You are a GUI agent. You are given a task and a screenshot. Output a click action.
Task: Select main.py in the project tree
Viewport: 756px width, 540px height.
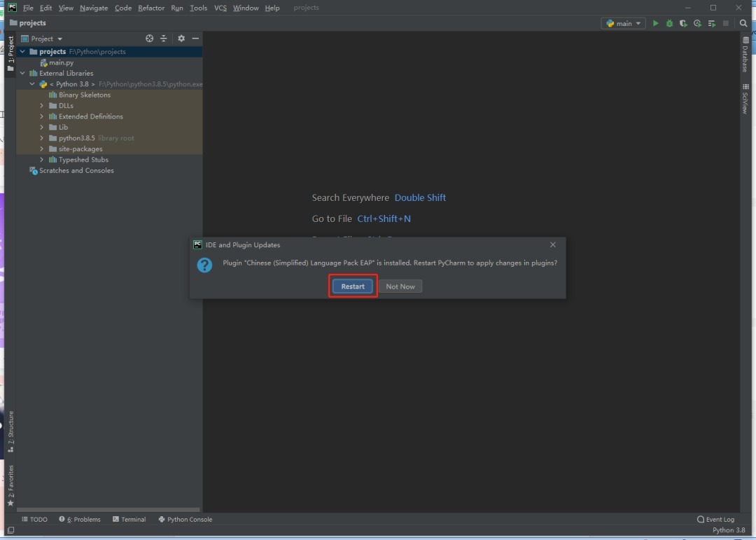[x=61, y=62]
